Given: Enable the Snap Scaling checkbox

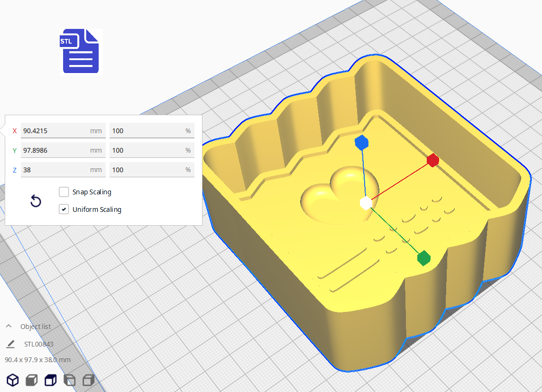Looking at the screenshot, I should pyautogui.click(x=64, y=192).
